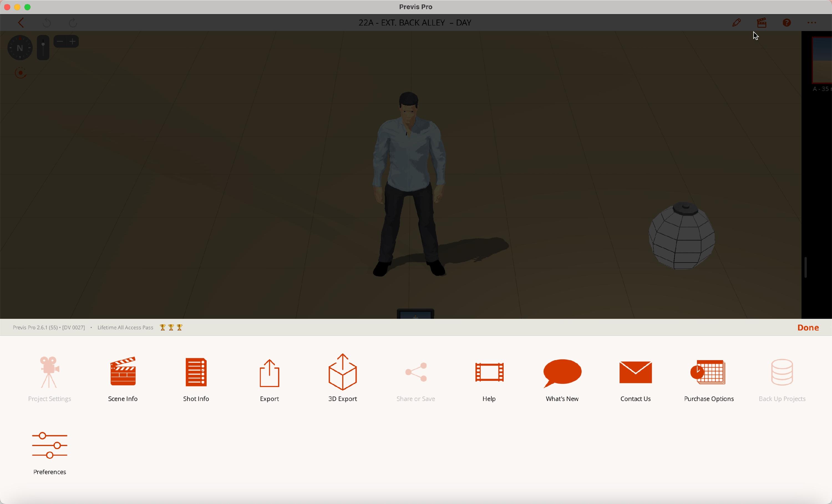Click the back arrow in toolbar
The height and width of the screenshot is (504, 832).
21,23
